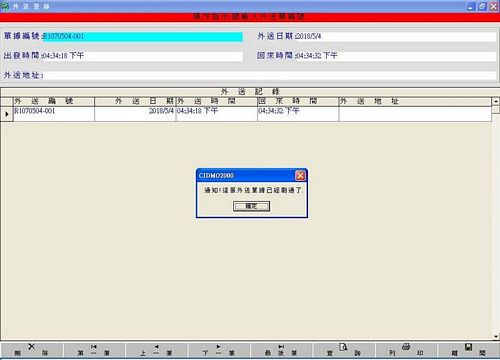
Task: Go to previous record (上一筆)
Action: click(x=156, y=347)
